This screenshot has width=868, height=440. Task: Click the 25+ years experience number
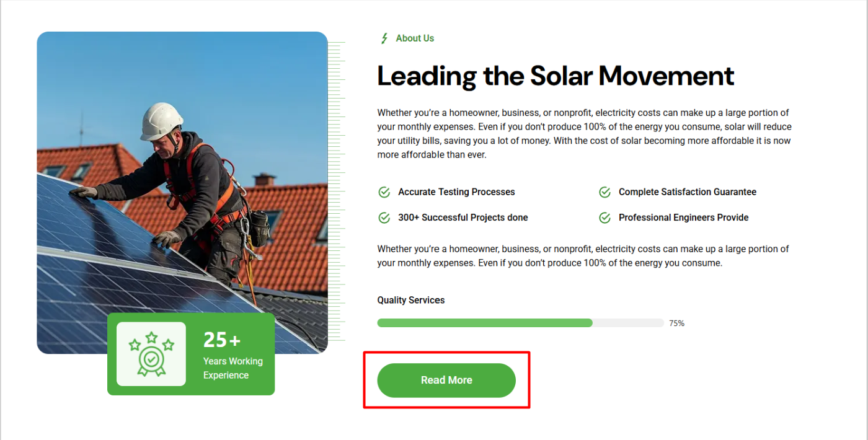click(222, 340)
